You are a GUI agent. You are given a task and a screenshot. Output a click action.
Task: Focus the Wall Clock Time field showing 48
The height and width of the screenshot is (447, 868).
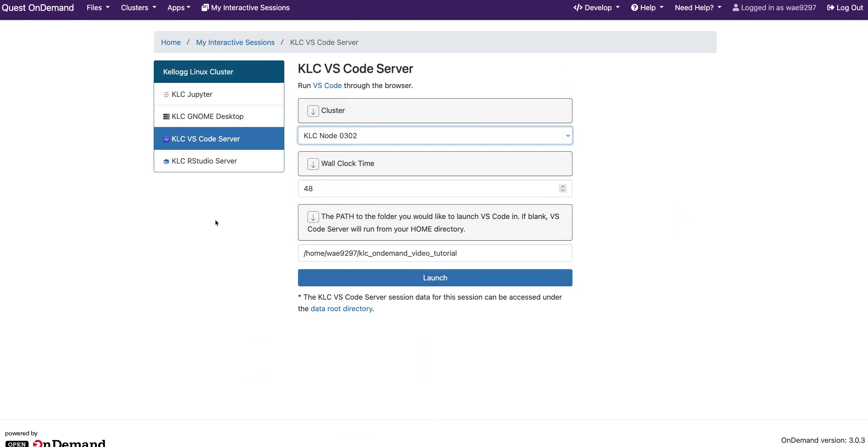click(x=435, y=189)
